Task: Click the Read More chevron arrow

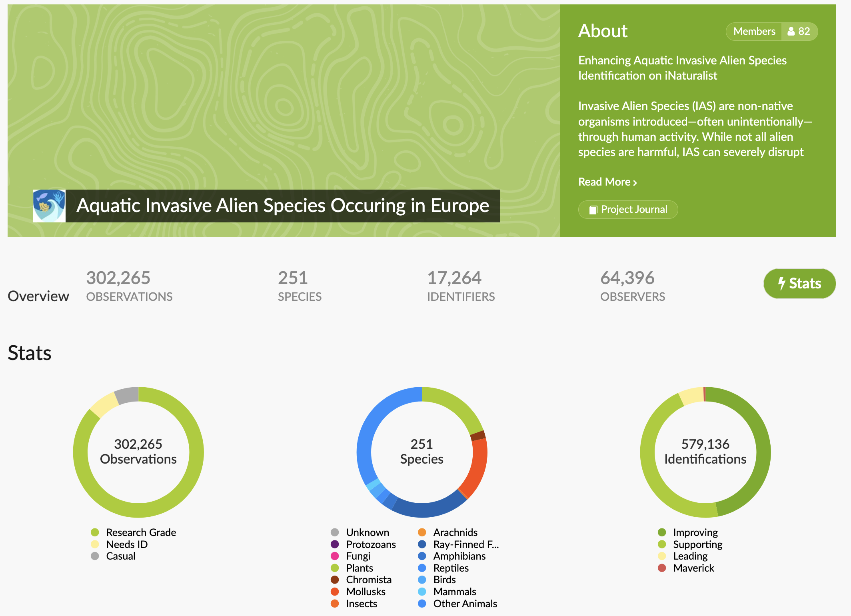Action: coord(635,183)
